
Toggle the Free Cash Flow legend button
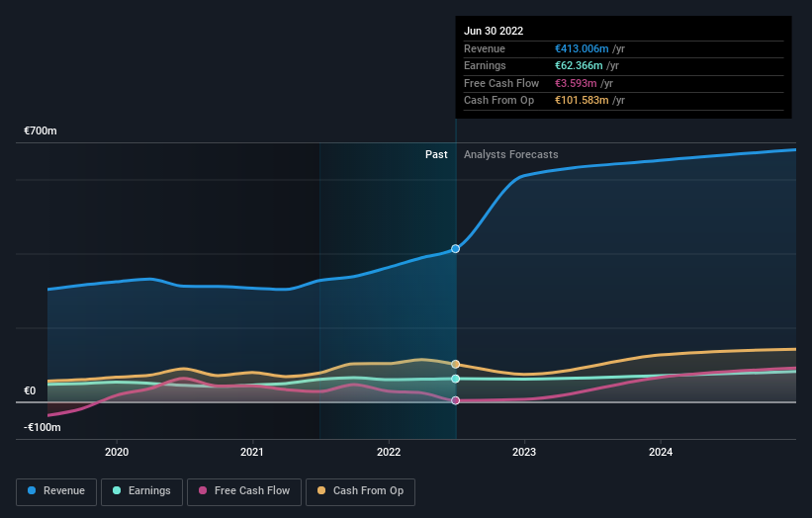click(244, 491)
